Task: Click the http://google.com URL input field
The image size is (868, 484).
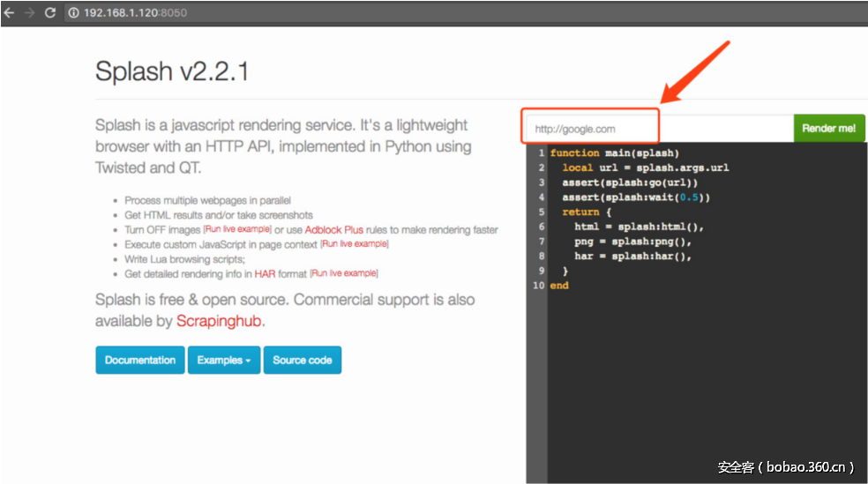Action: 591,129
